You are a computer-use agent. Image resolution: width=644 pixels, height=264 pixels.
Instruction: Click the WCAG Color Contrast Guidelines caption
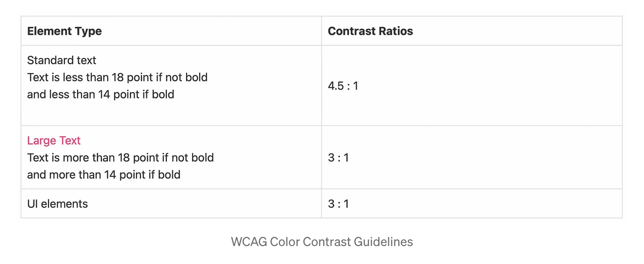(322, 242)
